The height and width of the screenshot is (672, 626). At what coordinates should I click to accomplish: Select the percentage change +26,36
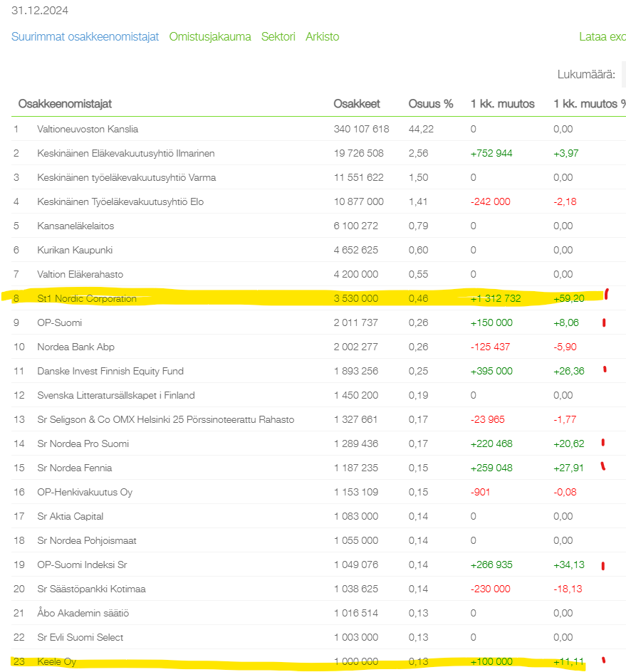coord(569,371)
